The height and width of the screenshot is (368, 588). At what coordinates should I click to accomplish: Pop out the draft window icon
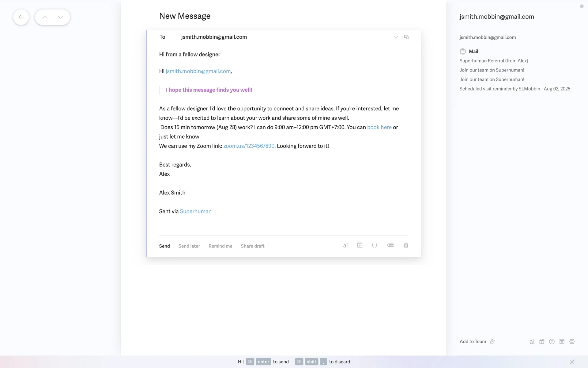point(406,37)
